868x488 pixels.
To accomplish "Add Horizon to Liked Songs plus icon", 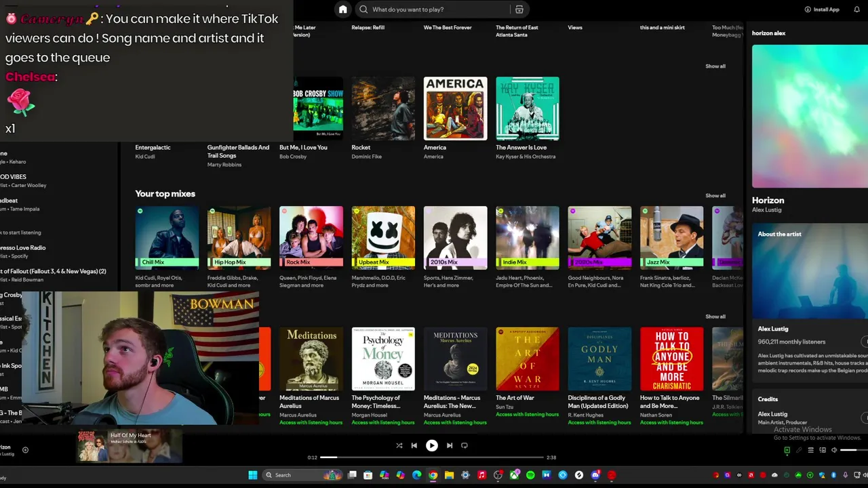I will [x=25, y=449].
